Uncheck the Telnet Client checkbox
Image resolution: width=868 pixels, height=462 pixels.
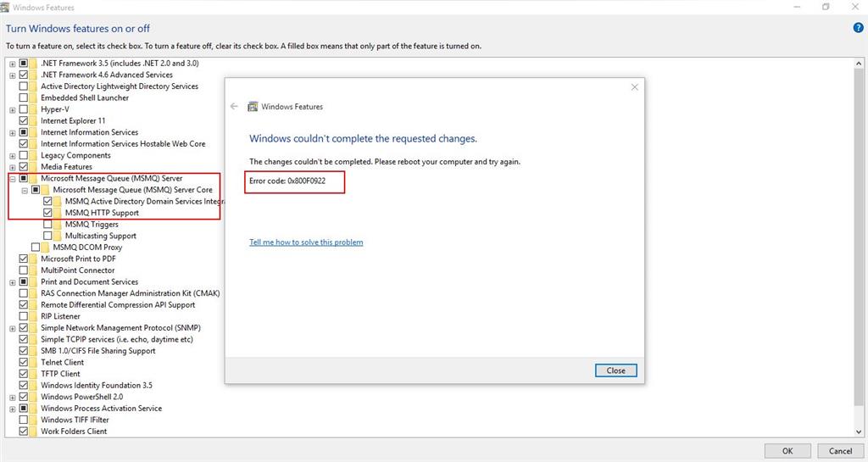pos(23,362)
